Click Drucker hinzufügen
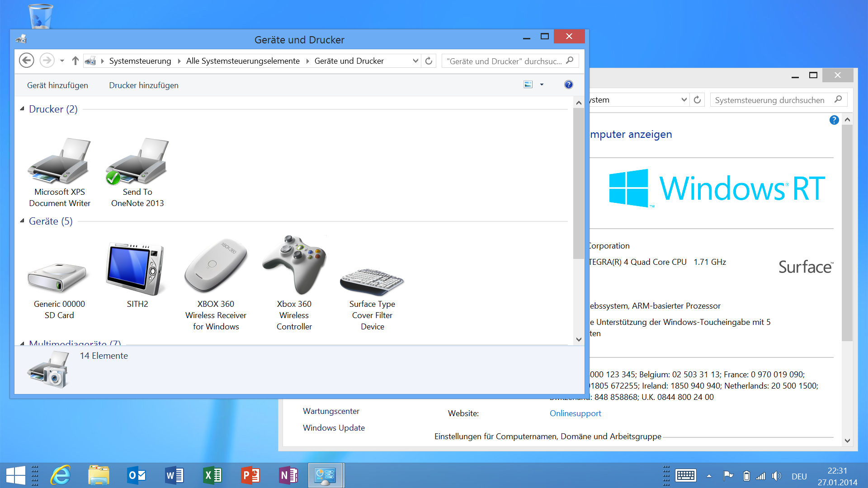 tap(144, 85)
